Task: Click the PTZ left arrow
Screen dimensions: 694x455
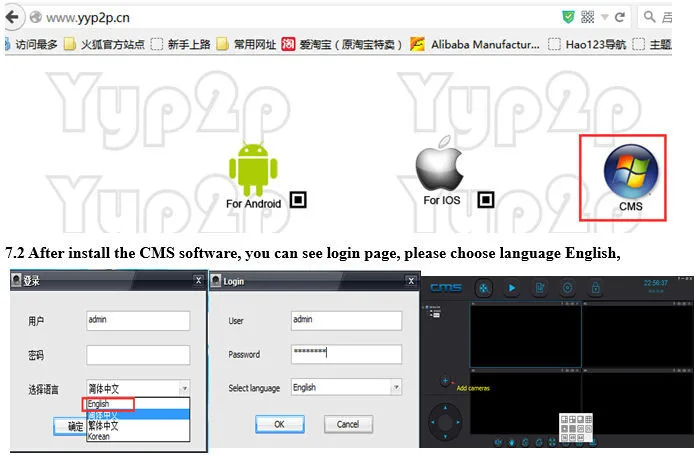Action: [432, 422]
